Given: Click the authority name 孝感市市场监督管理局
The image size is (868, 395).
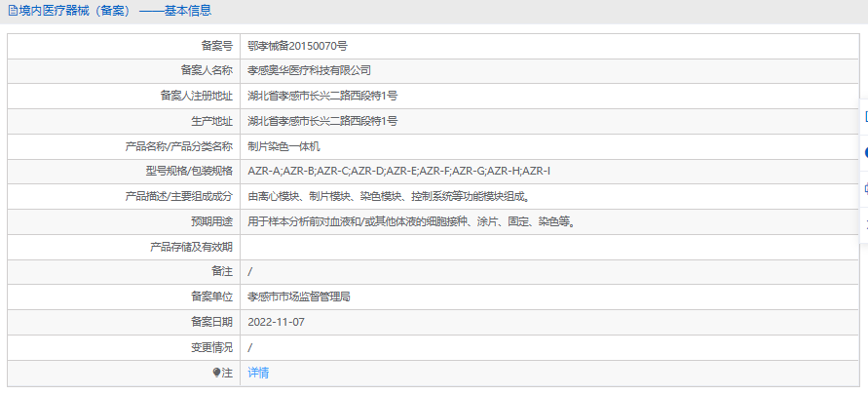Looking at the screenshot, I should (299, 296).
